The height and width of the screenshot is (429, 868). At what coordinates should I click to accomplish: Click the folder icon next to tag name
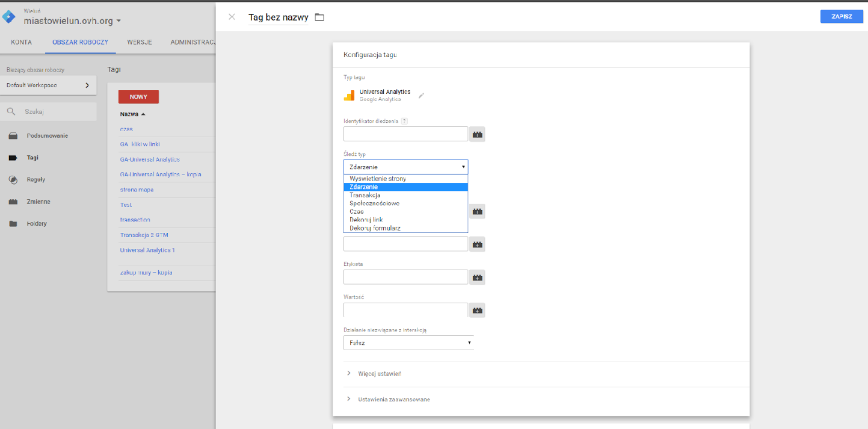pyautogui.click(x=319, y=17)
